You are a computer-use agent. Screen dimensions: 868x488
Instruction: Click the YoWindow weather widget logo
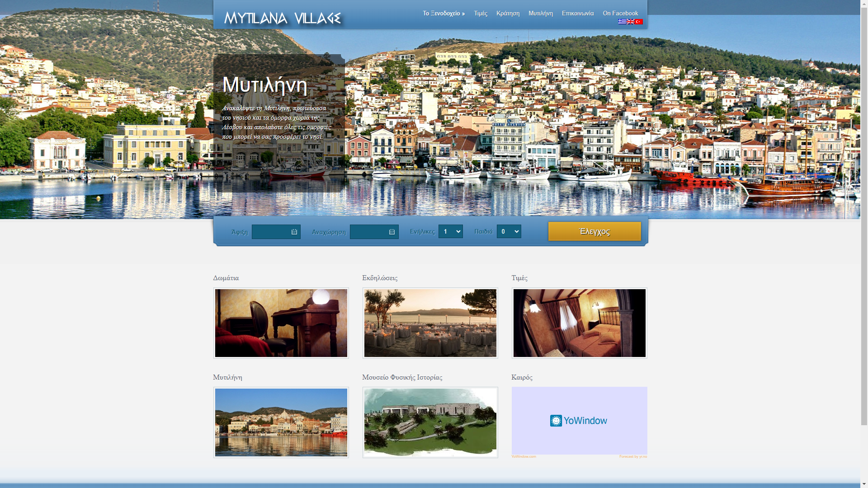tap(579, 421)
